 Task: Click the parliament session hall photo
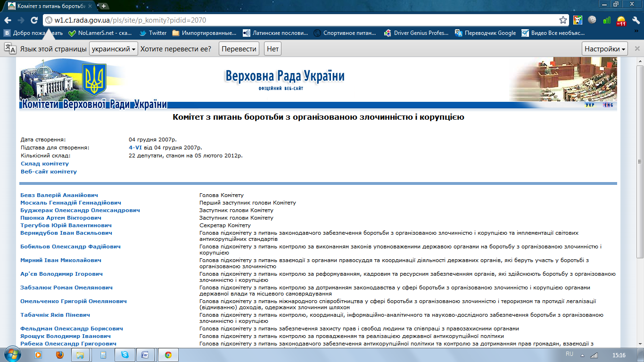coord(562,79)
